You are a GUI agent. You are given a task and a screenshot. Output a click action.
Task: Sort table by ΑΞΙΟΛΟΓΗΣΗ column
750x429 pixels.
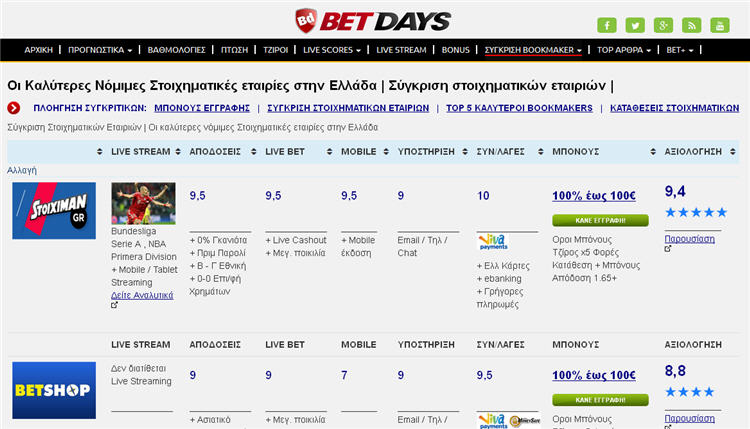pyautogui.click(x=700, y=152)
